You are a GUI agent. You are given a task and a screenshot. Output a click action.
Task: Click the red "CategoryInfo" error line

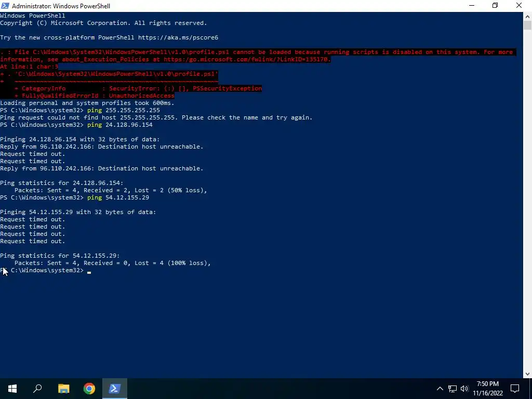point(138,88)
